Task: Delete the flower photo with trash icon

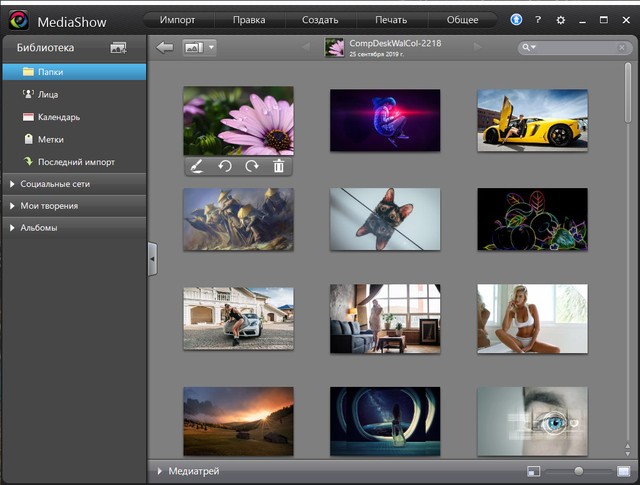Action: coord(279,167)
